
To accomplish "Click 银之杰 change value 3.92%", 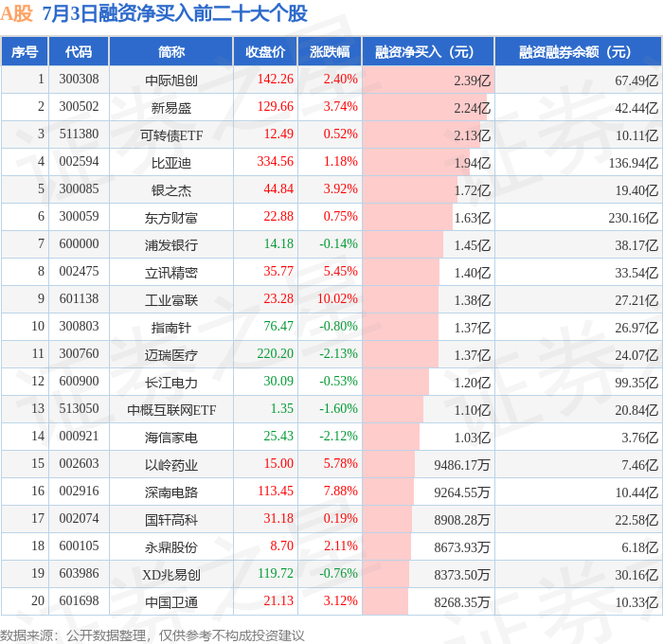I will [340, 188].
